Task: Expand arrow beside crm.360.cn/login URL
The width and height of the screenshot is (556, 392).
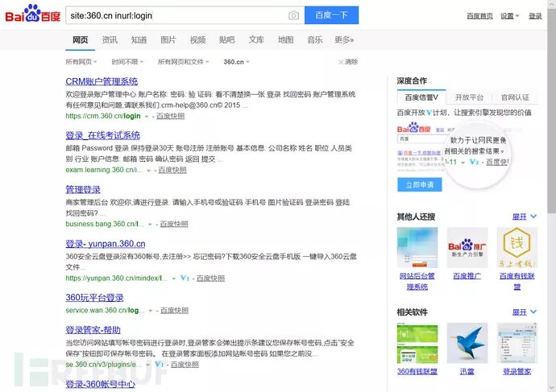Action: pyautogui.click(x=146, y=117)
